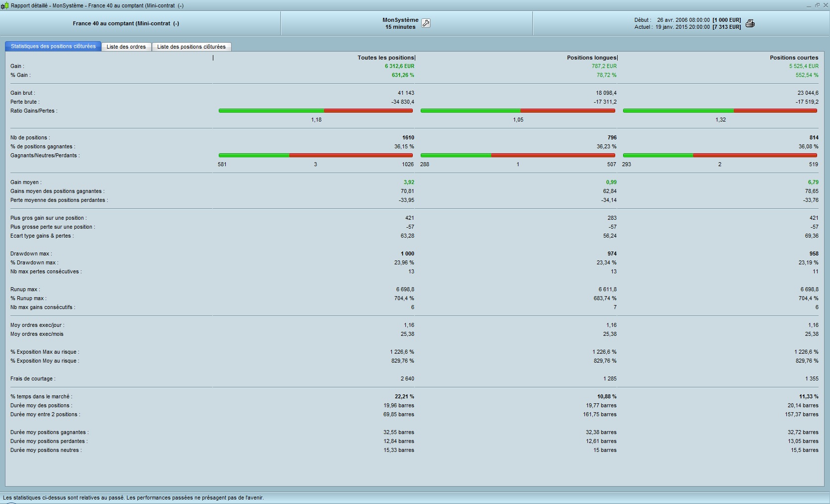
Task: Minimize the detailed report window
Action: (809, 5)
